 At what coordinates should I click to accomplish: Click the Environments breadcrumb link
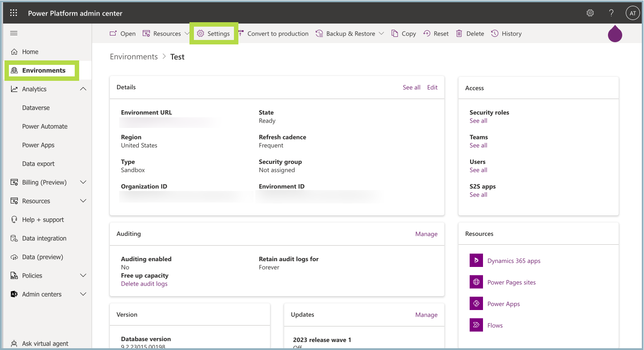coord(134,57)
